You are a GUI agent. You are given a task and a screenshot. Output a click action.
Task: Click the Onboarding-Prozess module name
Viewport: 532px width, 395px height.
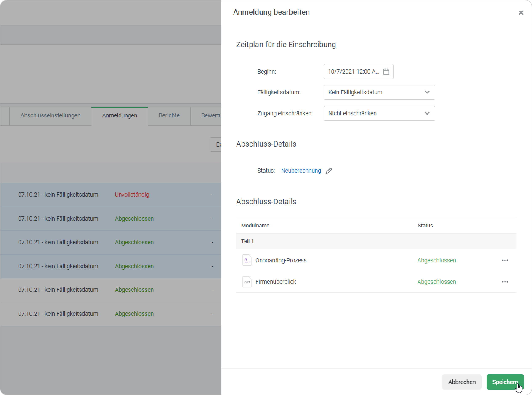(x=281, y=260)
